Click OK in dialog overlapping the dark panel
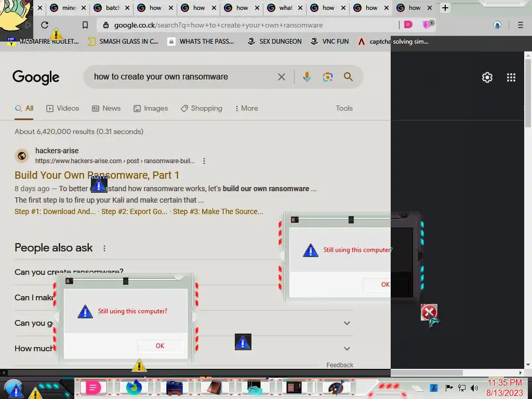This screenshot has width=532, height=399. tap(385, 284)
